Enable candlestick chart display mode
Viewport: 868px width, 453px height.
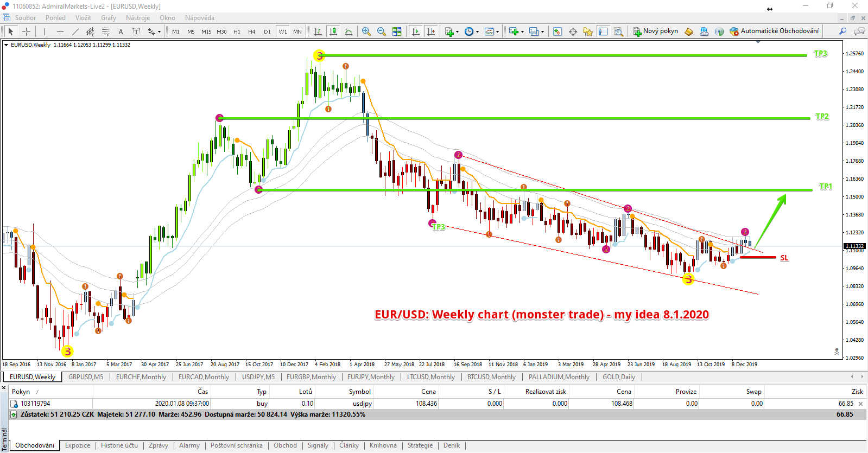point(333,31)
